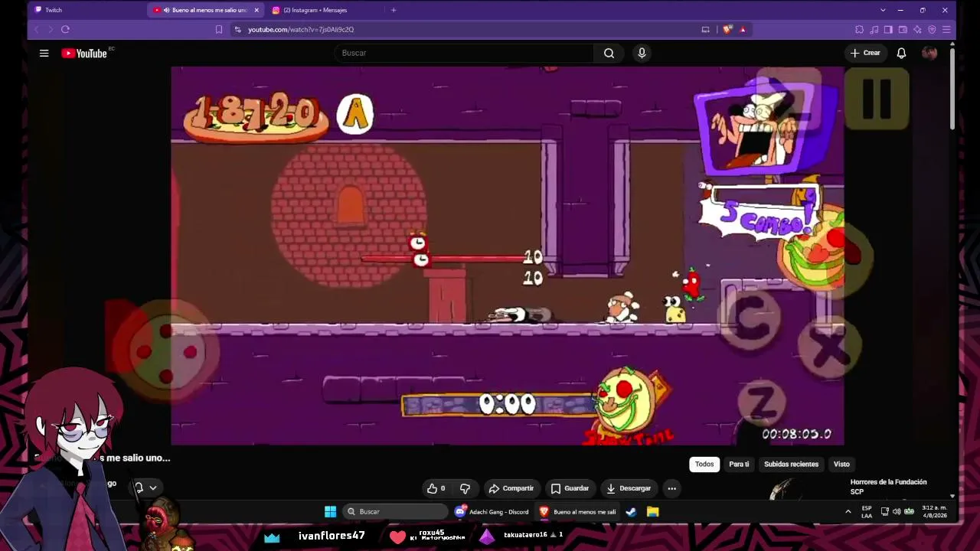This screenshot has width=980, height=551.
Task: Open the YouTube guide hamburger menu
Action: pyautogui.click(x=44, y=53)
